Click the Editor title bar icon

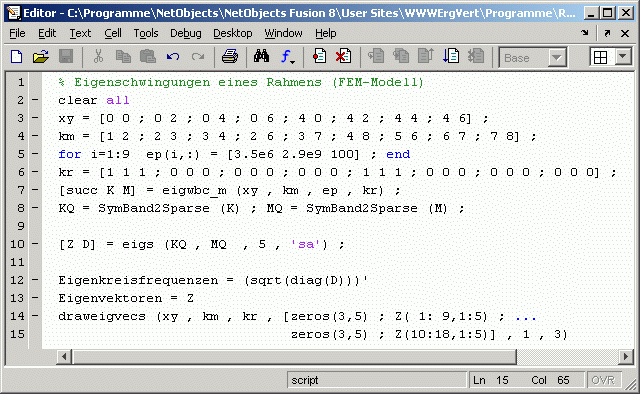tap(13, 13)
